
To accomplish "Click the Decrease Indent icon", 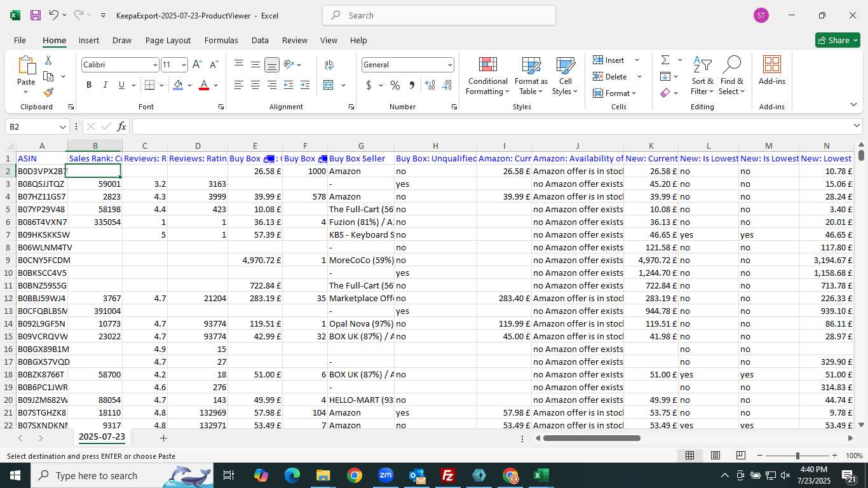I will 288,85.
